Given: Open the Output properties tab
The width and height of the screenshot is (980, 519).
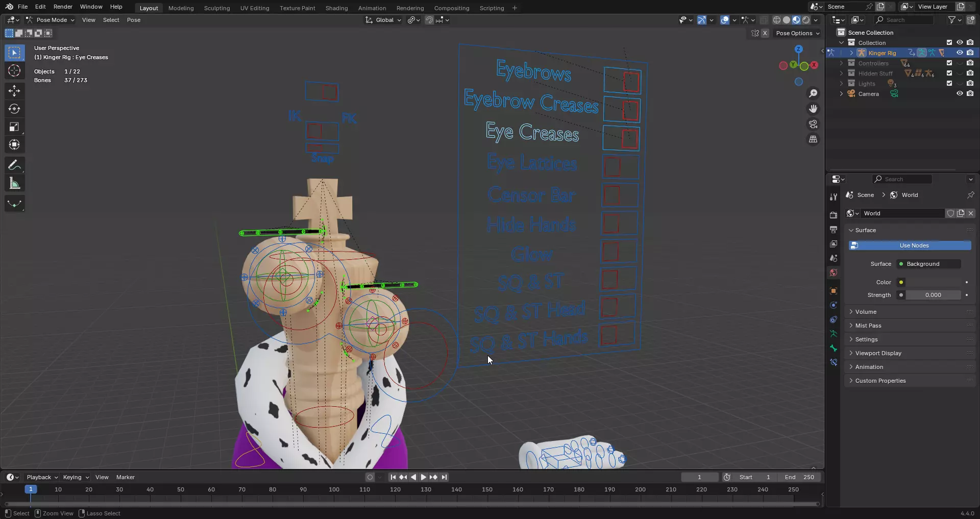Looking at the screenshot, I should [x=834, y=230].
